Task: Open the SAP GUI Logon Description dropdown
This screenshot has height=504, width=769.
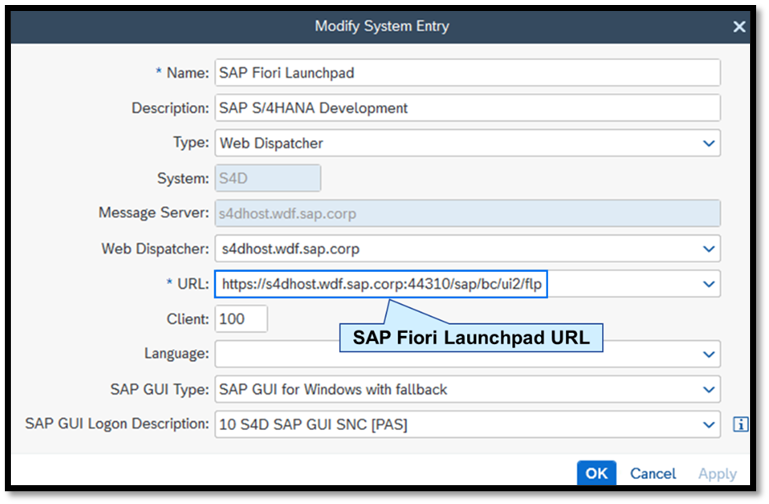Action: (x=708, y=424)
